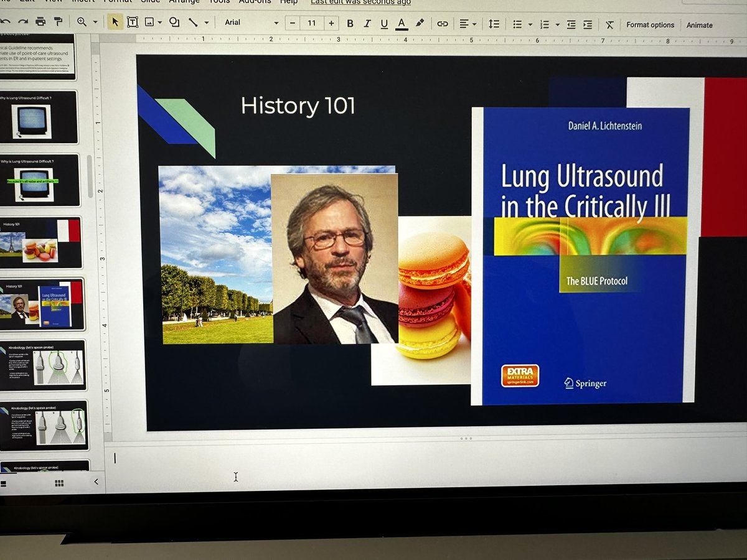Click the 'History 101' slide title
The width and height of the screenshot is (747, 560).
298,106
